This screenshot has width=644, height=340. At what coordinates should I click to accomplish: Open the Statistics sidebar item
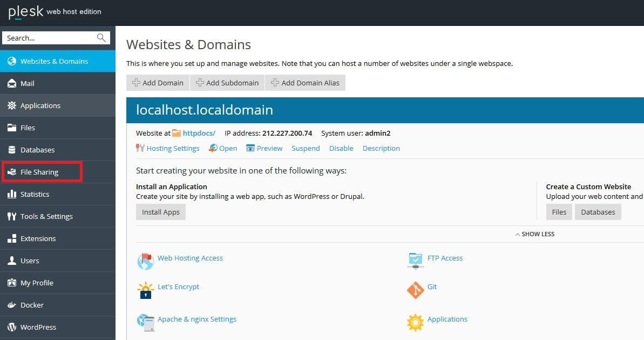[58, 195]
